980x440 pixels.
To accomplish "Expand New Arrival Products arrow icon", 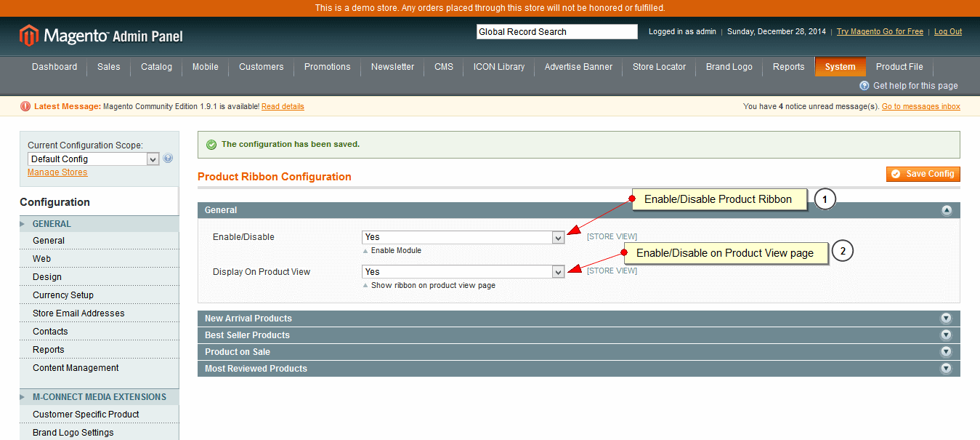I will coord(946,319).
